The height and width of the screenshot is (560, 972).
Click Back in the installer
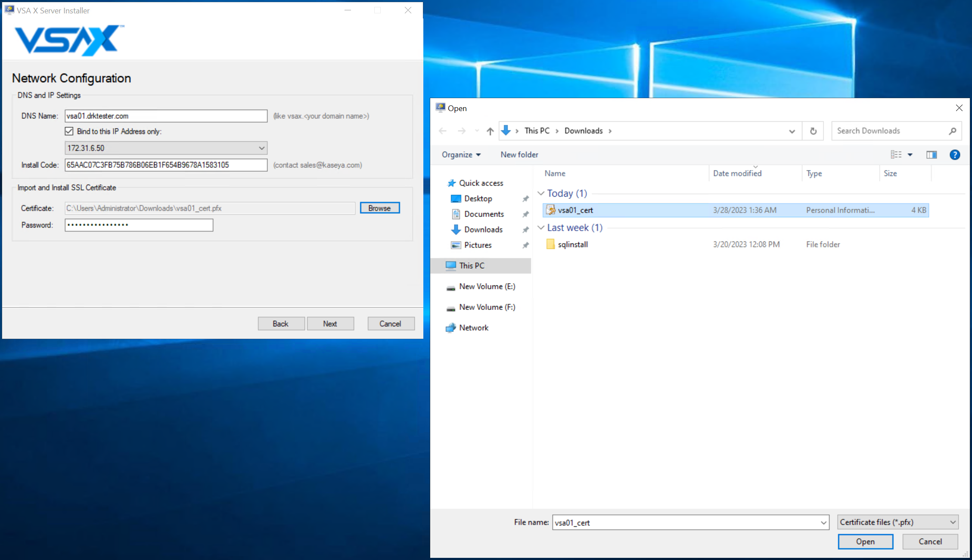tap(281, 324)
